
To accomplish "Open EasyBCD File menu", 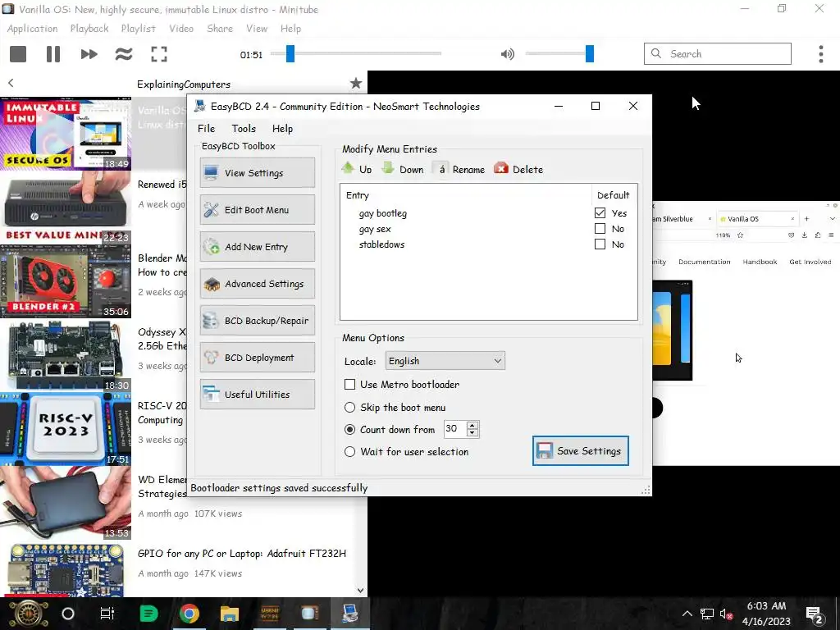I will point(206,129).
